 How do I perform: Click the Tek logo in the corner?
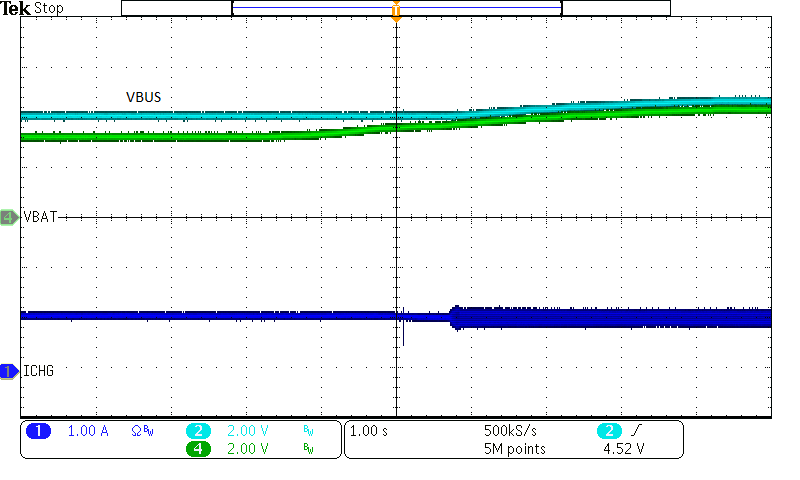pyautogui.click(x=15, y=9)
